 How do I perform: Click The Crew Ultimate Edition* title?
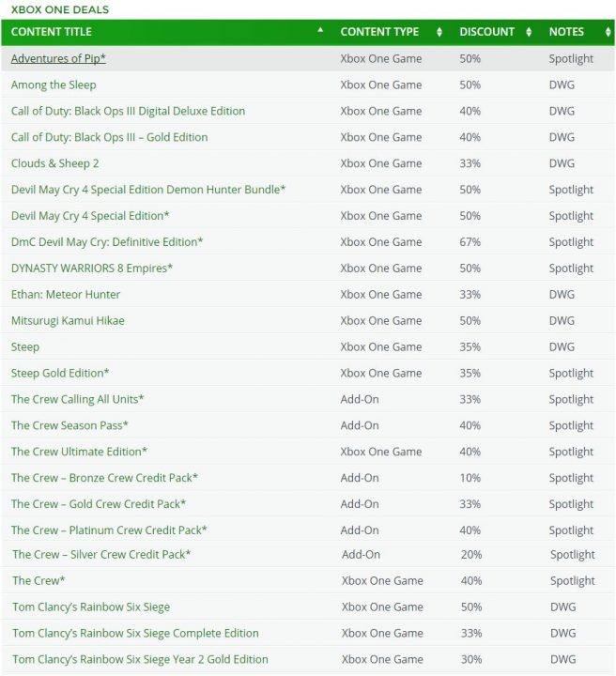[x=79, y=453]
